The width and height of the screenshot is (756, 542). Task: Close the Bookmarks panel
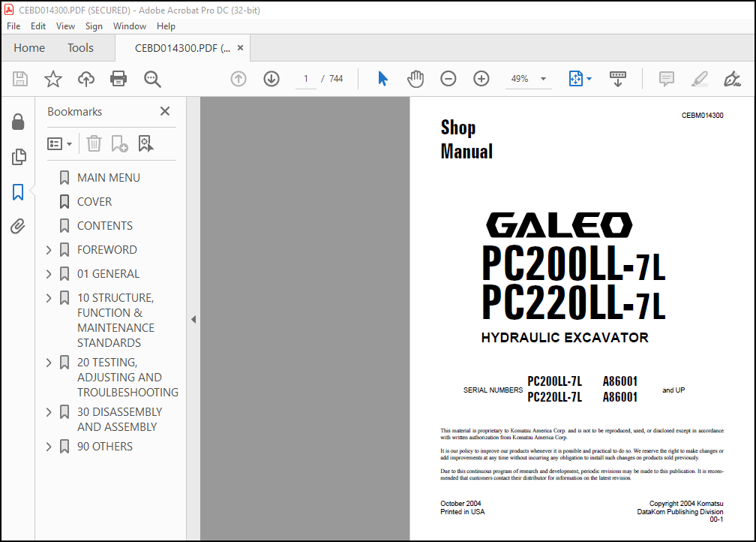[165, 112]
